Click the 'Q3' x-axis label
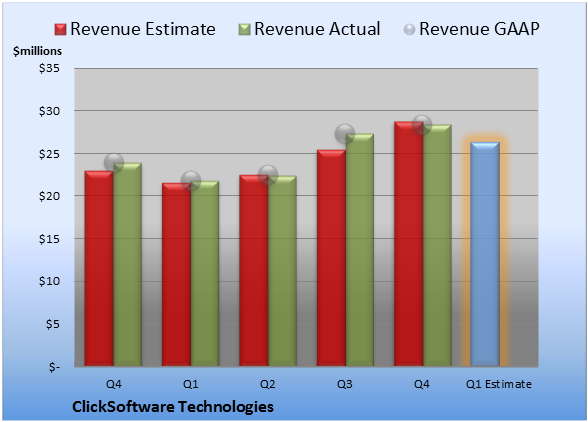The width and height of the screenshot is (588, 422). pyautogui.click(x=345, y=384)
